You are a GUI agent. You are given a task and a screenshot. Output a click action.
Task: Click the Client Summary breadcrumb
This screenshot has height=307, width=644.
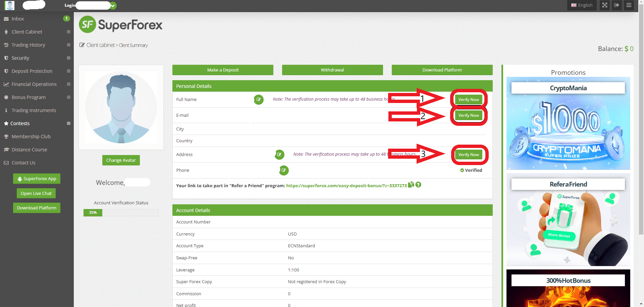133,45
